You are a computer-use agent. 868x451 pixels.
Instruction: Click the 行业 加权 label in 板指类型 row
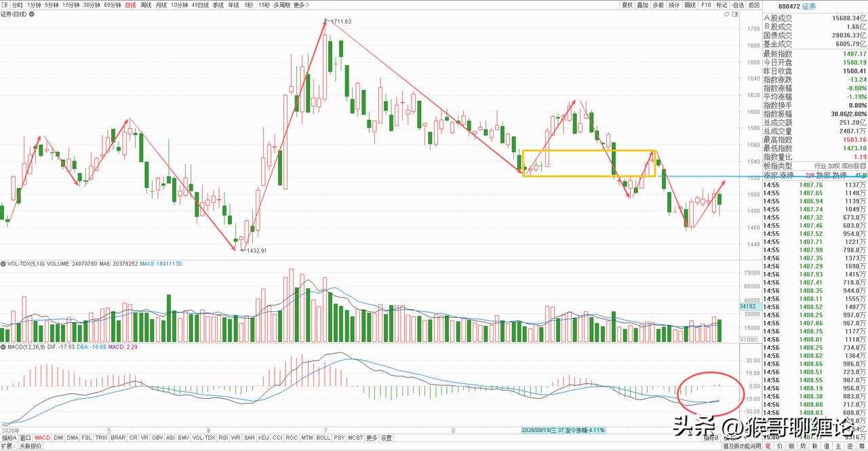pos(827,166)
